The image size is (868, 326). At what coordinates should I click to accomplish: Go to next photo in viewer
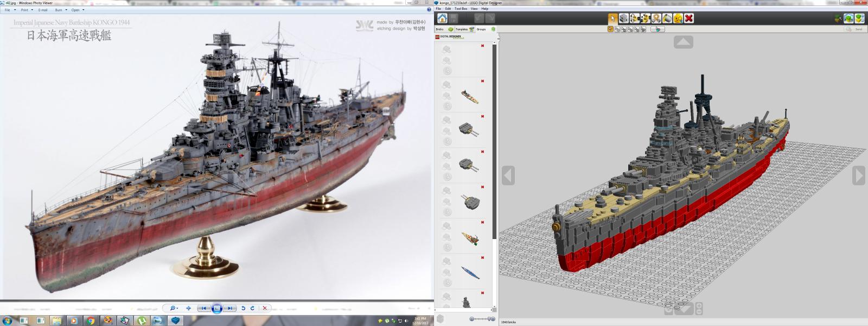[230, 308]
